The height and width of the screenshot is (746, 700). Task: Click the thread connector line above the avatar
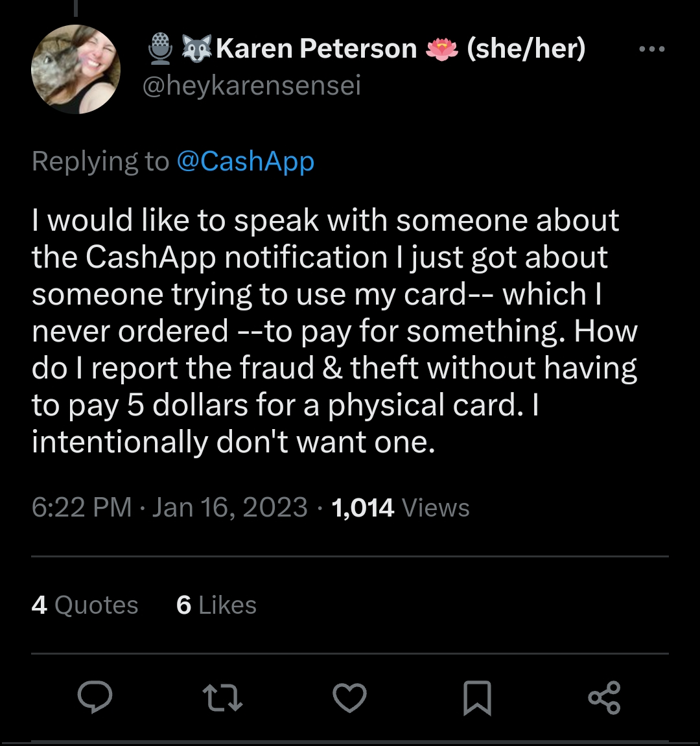click(x=75, y=8)
